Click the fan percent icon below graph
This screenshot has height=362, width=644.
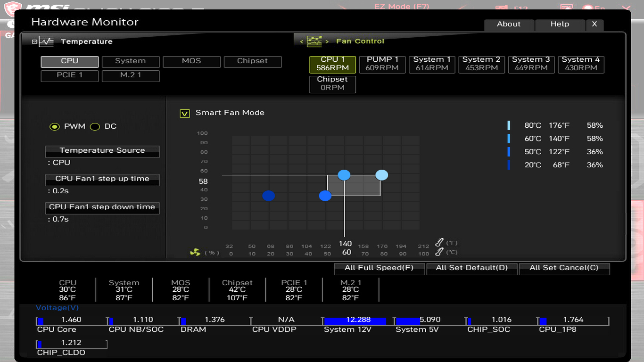pyautogui.click(x=195, y=253)
